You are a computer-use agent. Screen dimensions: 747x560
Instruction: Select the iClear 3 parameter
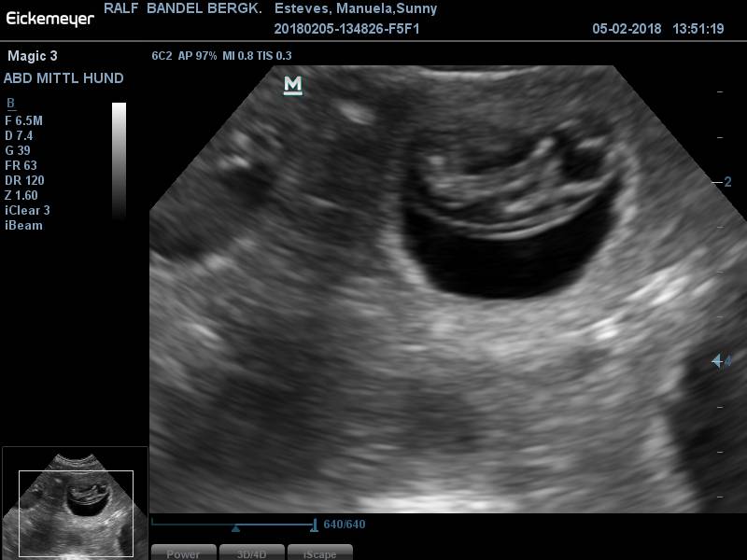[28, 210]
